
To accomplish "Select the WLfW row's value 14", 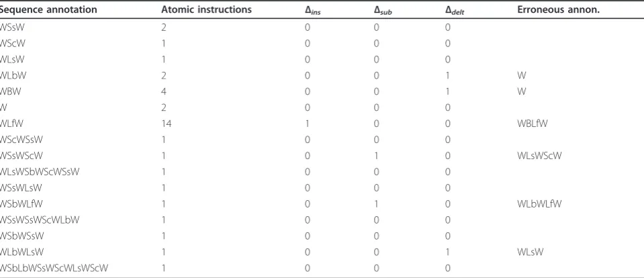I will click(167, 124).
